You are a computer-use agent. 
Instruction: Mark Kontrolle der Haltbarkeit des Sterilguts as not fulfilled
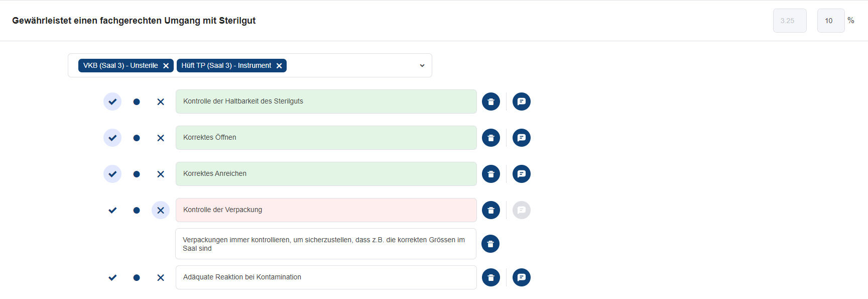click(x=161, y=102)
